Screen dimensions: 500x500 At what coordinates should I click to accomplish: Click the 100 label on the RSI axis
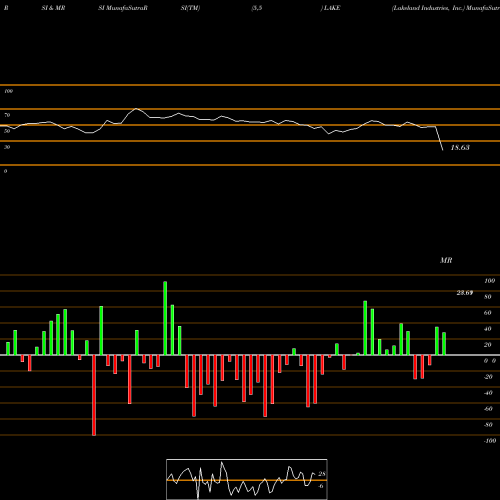click(8, 91)
